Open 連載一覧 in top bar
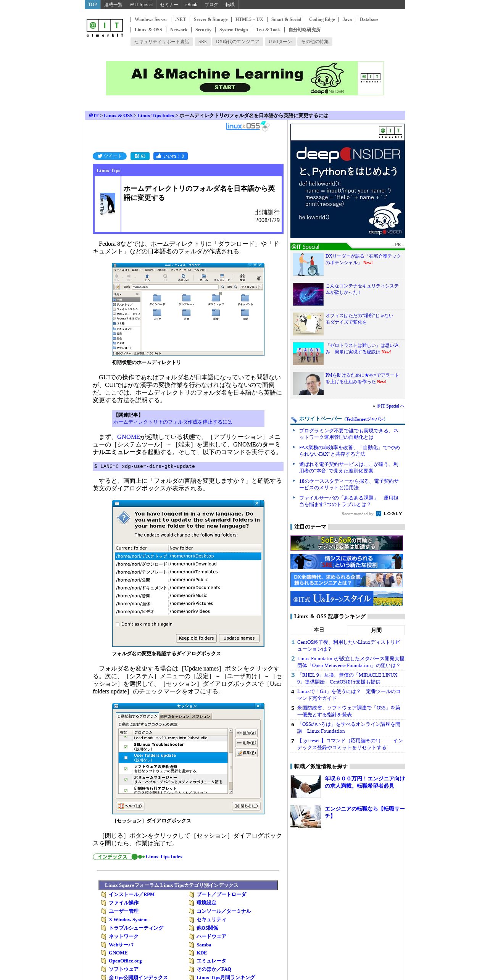Viewport: 490px width, 980px height. (113, 5)
